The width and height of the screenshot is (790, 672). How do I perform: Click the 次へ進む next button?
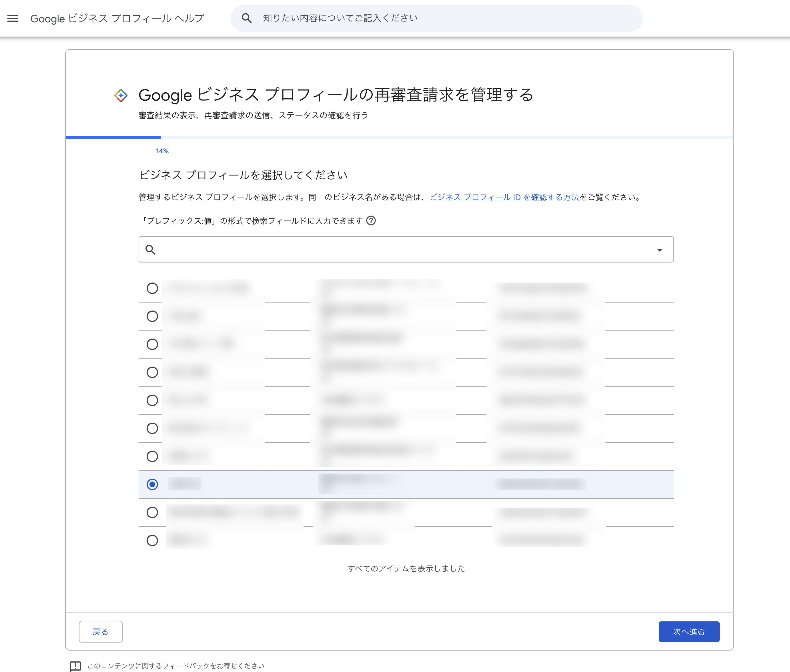tap(689, 632)
